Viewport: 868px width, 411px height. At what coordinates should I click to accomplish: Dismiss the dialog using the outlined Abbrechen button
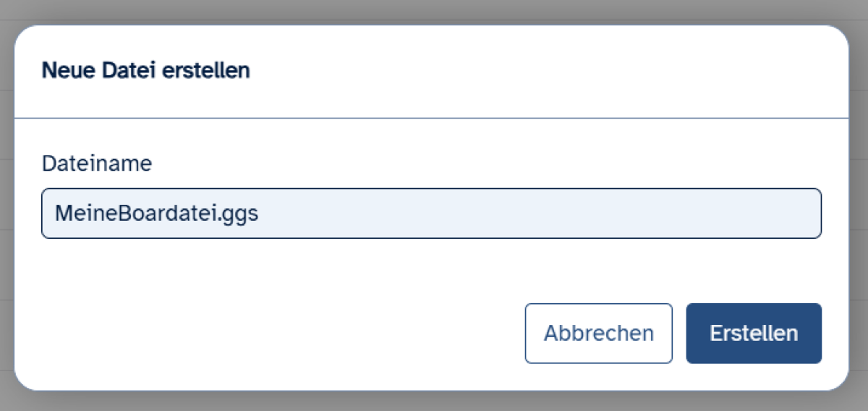(598, 333)
